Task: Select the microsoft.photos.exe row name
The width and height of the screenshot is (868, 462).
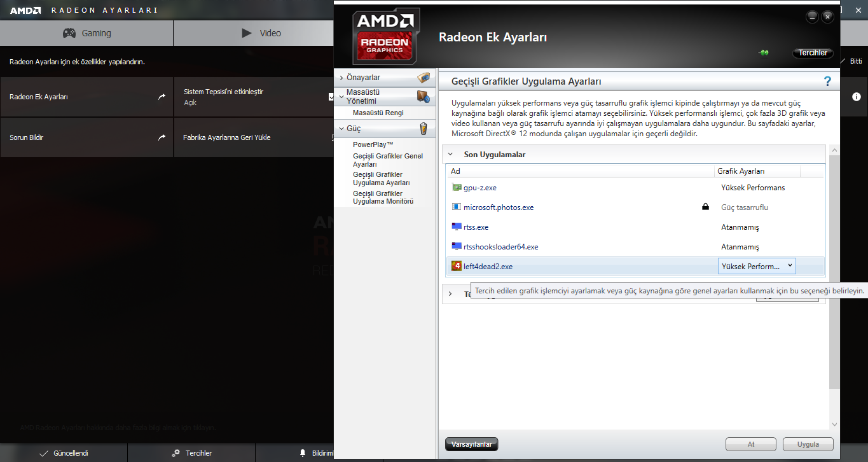Action: tap(499, 207)
